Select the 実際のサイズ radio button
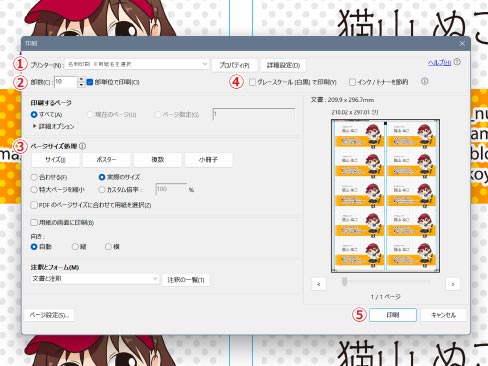Screen dimensions: 488x366 pos(102,177)
